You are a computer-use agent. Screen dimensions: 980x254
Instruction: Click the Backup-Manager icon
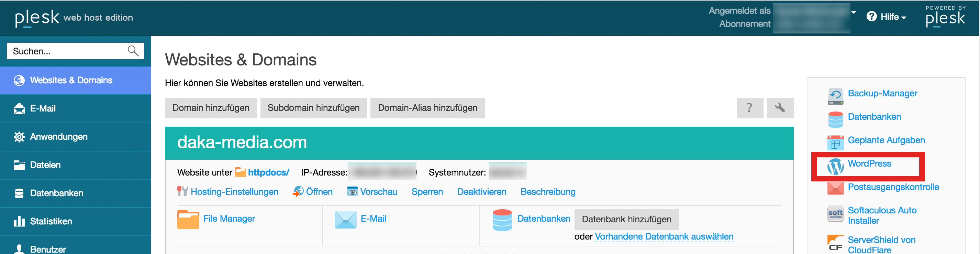click(835, 96)
